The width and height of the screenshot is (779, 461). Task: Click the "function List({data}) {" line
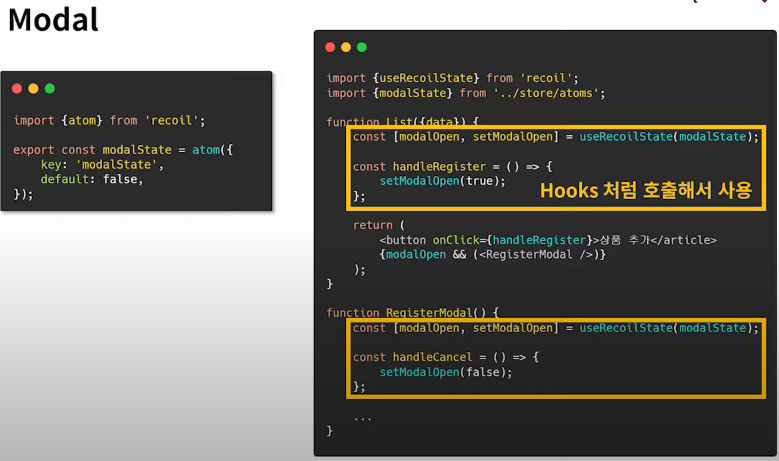pyautogui.click(x=402, y=121)
